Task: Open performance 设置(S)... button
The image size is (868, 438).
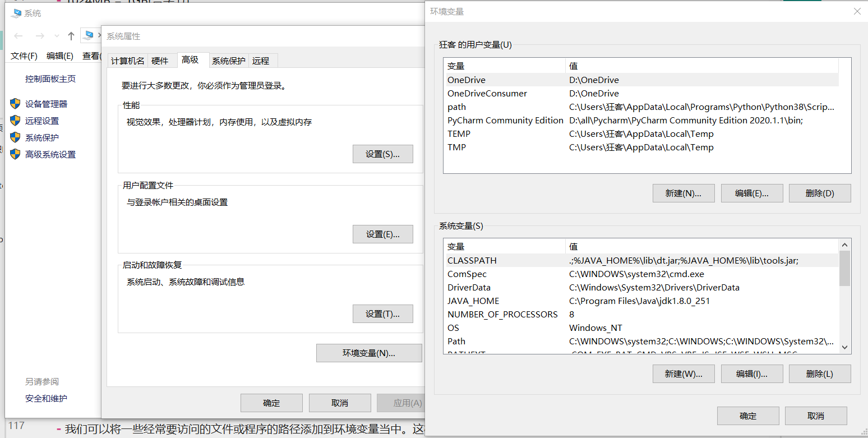Action: (x=382, y=154)
